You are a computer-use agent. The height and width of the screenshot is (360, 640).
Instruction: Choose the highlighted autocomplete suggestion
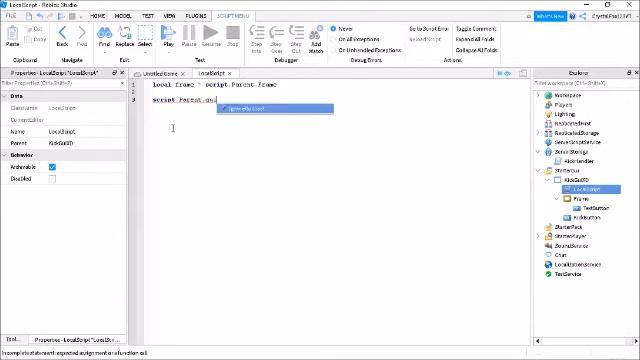click(x=275, y=109)
